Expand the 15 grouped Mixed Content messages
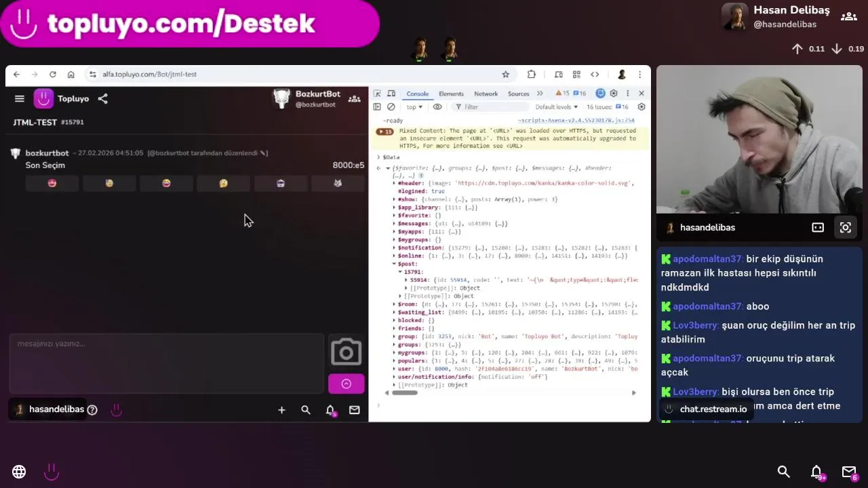The height and width of the screenshot is (488, 868). 384,131
